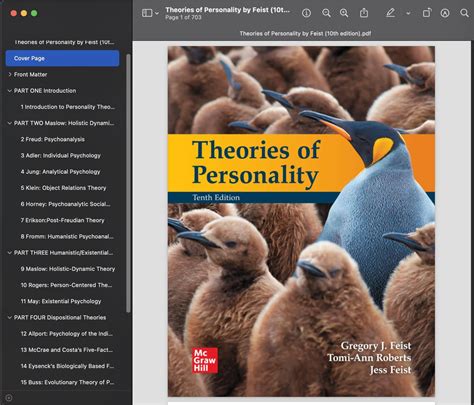474x405 pixels.
Task: Collapse the PART FOUR Dispositional Theories chevron
Action: (x=10, y=317)
